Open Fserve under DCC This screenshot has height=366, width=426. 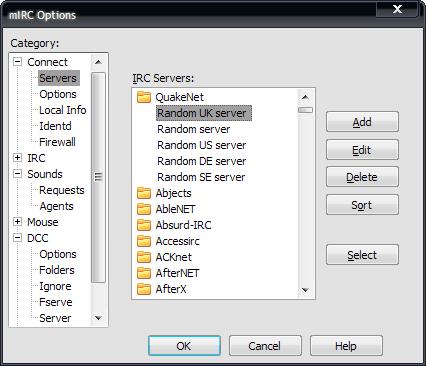(x=56, y=302)
